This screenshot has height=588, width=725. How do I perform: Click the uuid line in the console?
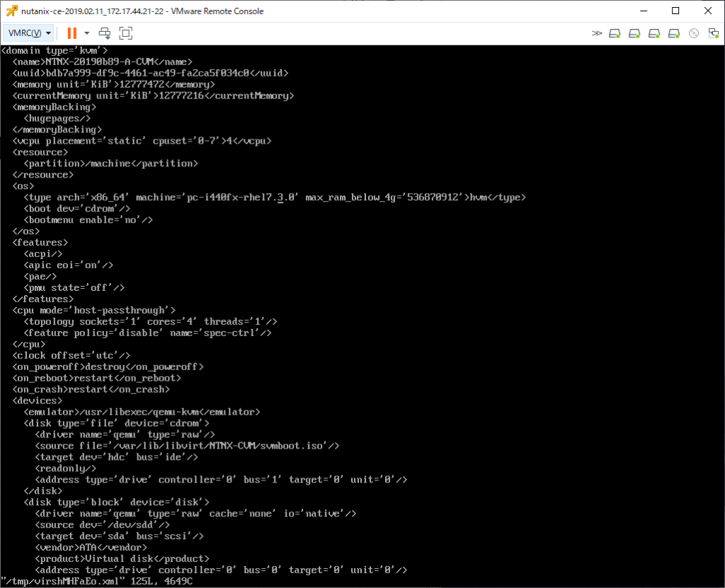(150, 73)
